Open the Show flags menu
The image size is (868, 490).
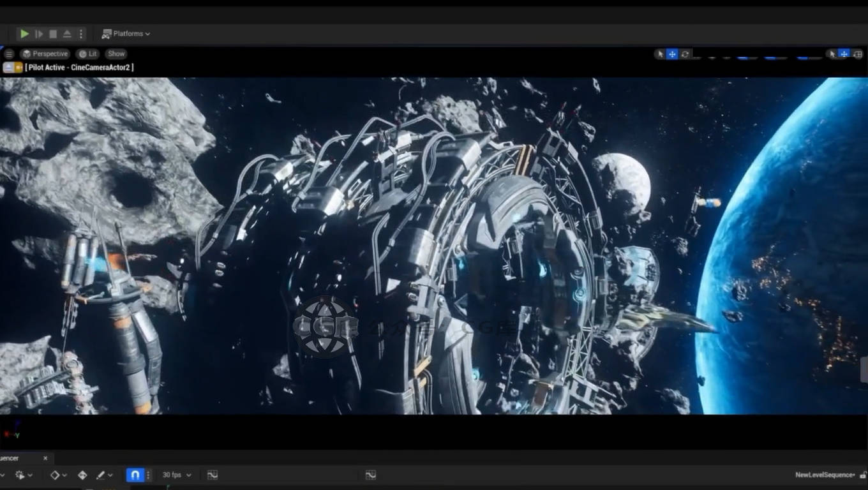pos(116,54)
